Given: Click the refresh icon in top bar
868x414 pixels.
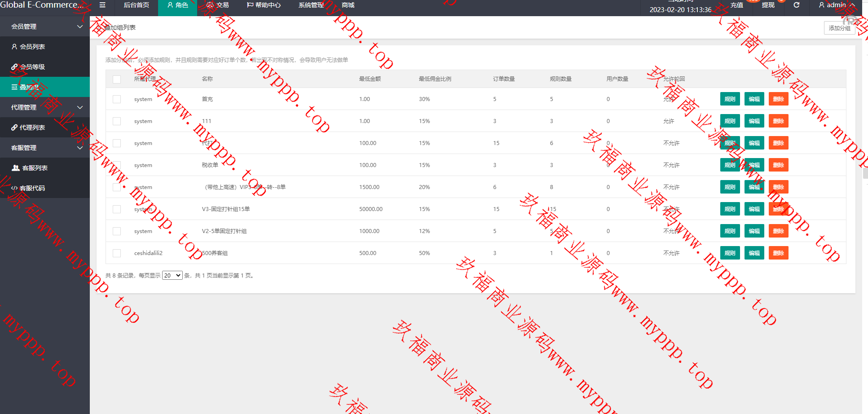Looking at the screenshot, I should (796, 5).
